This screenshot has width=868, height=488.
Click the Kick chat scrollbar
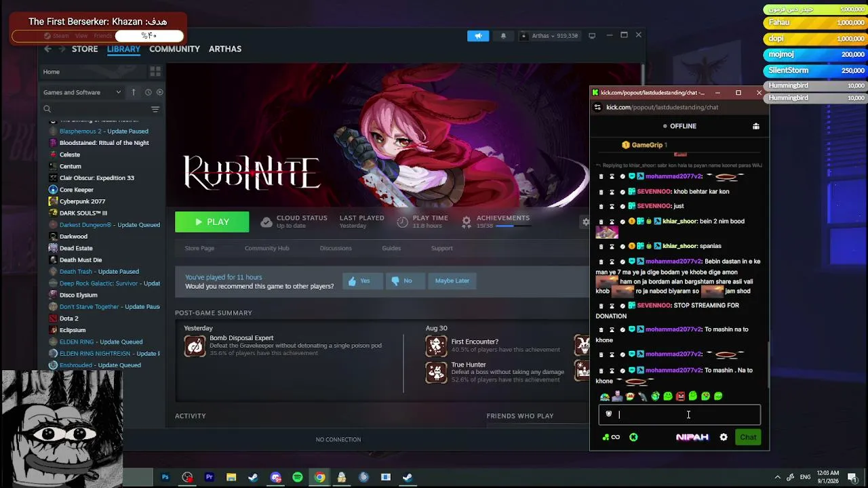click(768, 365)
